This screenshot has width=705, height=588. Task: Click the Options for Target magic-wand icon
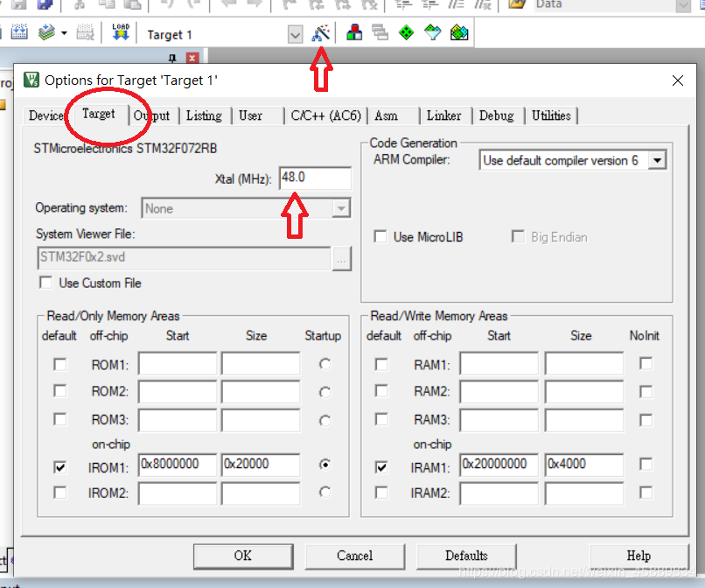[x=321, y=33]
